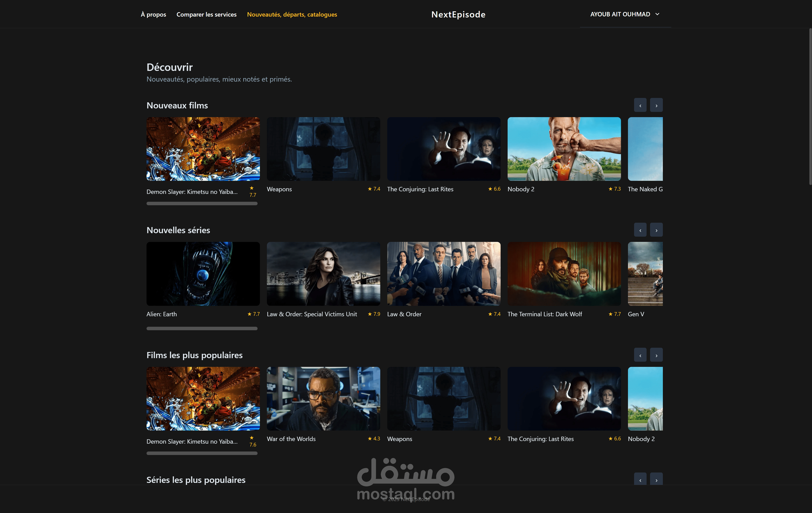Click the page vertical scrollbar
Screen dimensions: 812x513
point(810,107)
